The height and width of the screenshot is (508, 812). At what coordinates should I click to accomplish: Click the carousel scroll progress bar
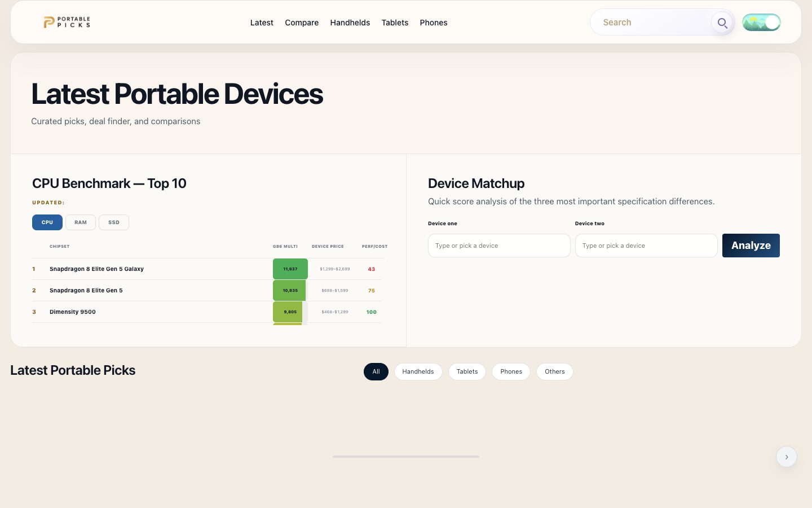click(x=406, y=457)
